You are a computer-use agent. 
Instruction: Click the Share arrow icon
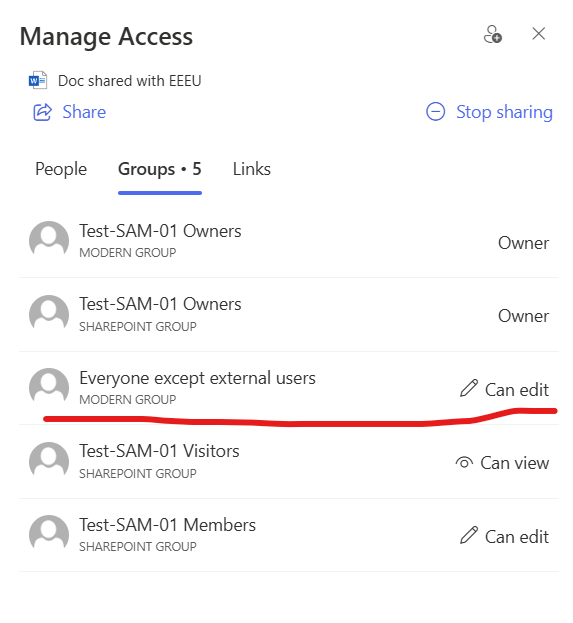tap(42, 112)
